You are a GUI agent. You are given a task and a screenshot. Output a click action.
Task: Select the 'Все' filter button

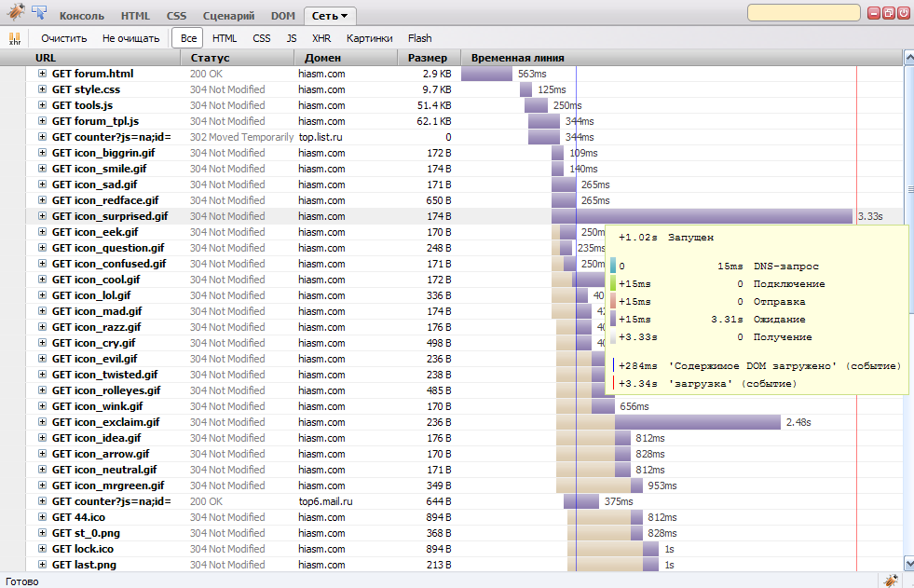click(189, 38)
